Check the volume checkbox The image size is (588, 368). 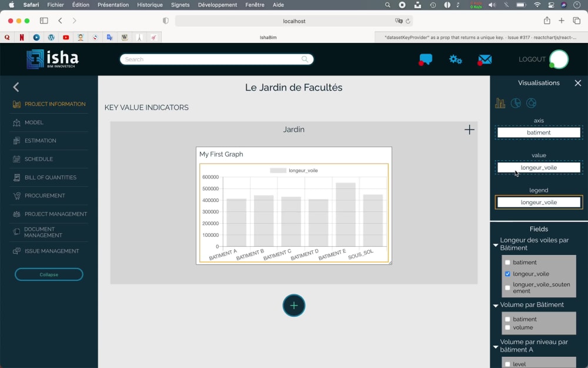click(507, 327)
